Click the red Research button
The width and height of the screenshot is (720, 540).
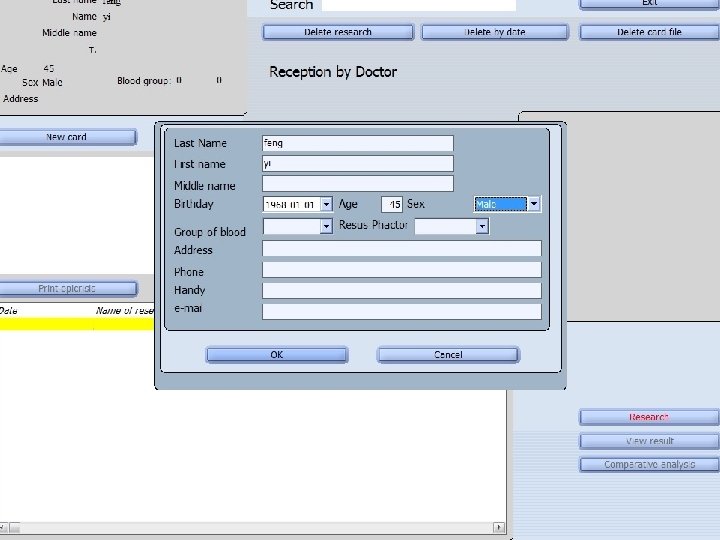coord(649,417)
